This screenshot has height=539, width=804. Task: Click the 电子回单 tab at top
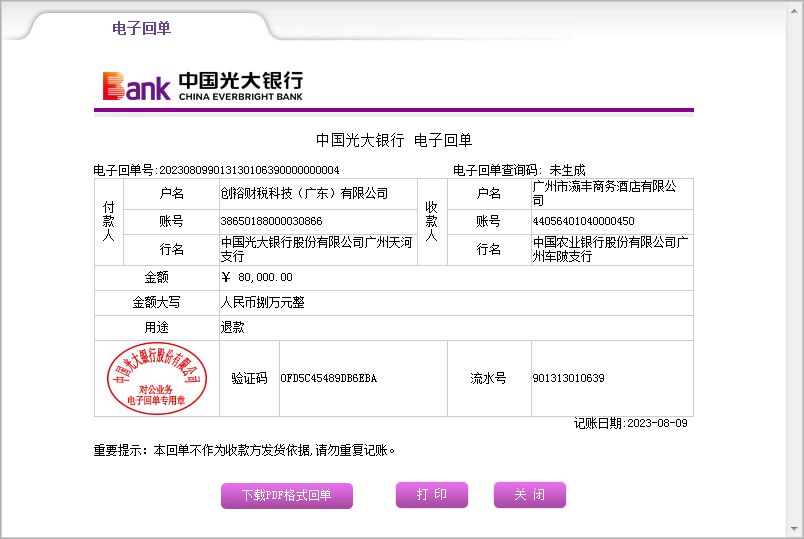(x=141, y=28)
